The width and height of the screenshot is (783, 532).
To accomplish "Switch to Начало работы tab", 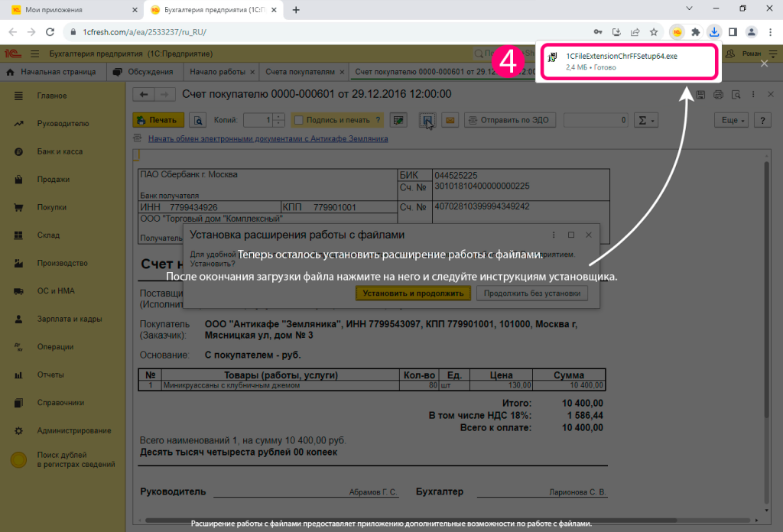I will (x=217, y=72).
